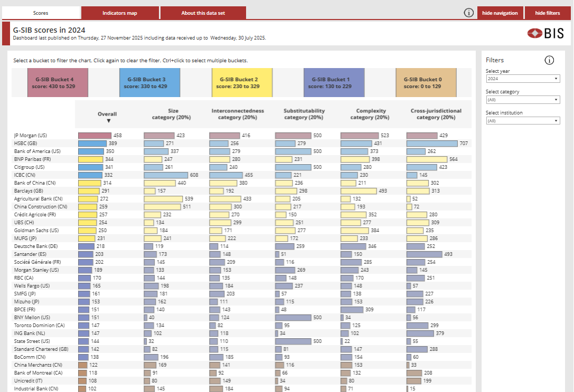Open the Select year dropdown

pos(523,79)
